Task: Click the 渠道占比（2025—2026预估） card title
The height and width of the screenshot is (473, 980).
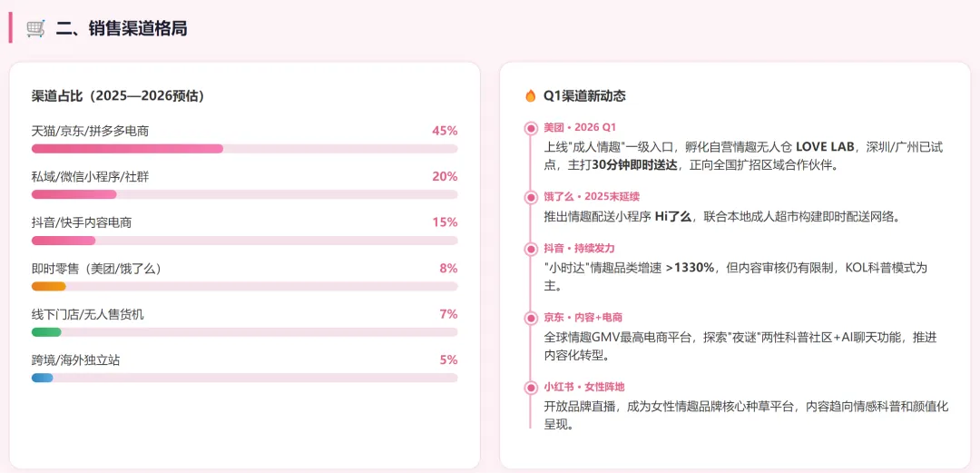Action: pyautogui.click(x=117, y=96)
